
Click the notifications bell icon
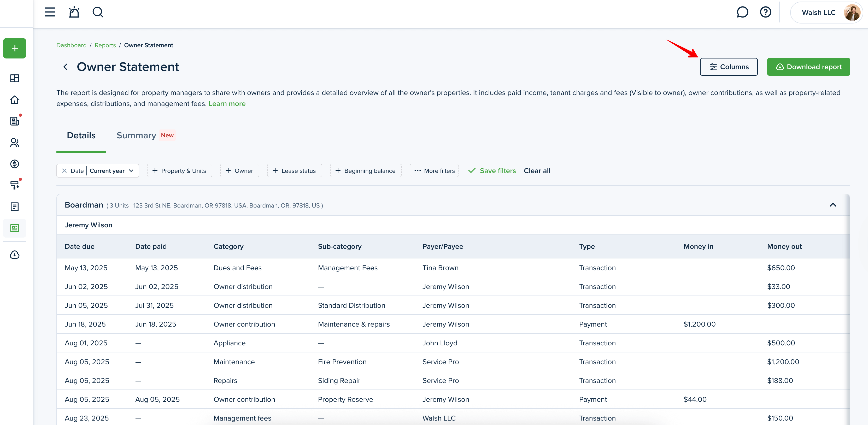coord(74,12)
